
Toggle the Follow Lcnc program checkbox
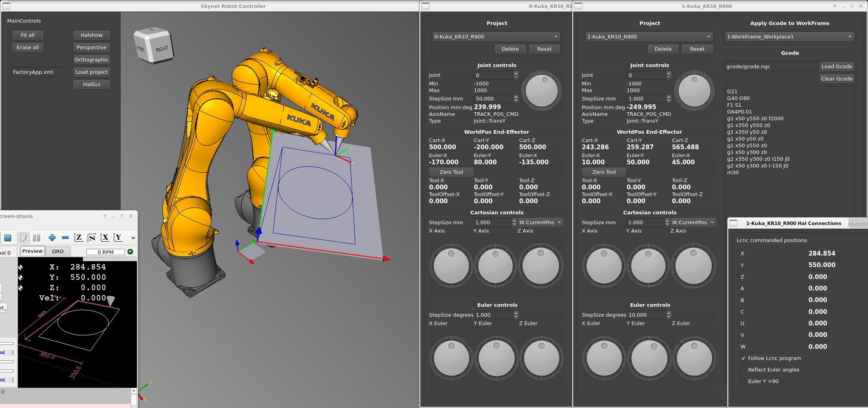(x=743, y=358)
